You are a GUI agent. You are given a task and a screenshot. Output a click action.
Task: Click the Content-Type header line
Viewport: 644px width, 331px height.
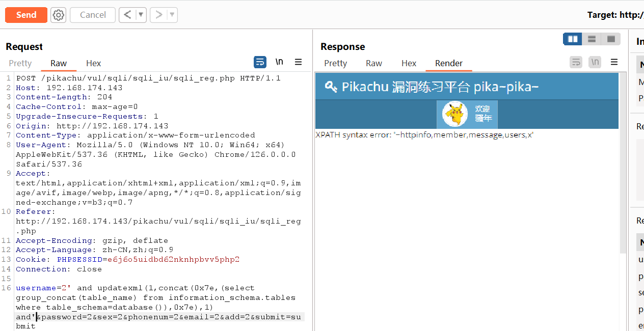(x=136, y=135)
